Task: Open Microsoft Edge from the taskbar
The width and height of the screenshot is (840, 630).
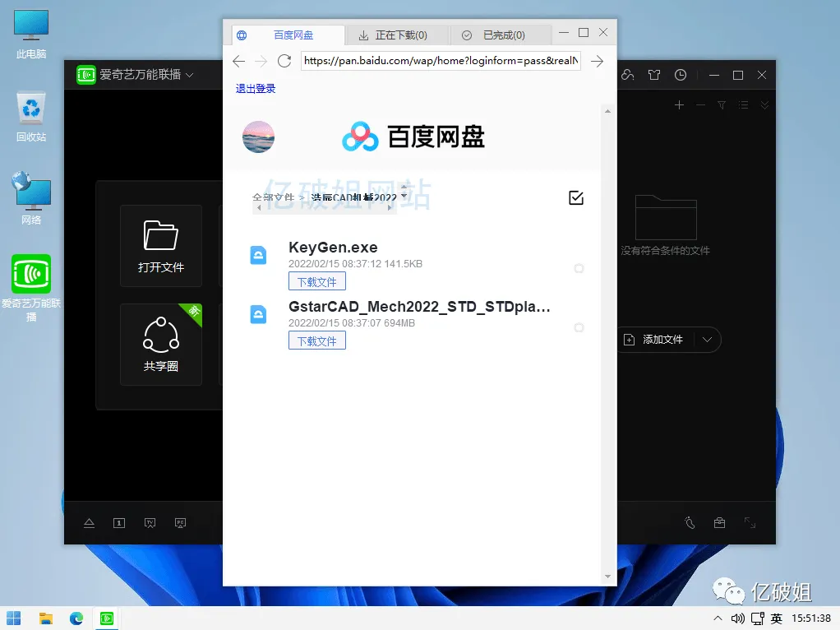Action: [76, 618]
